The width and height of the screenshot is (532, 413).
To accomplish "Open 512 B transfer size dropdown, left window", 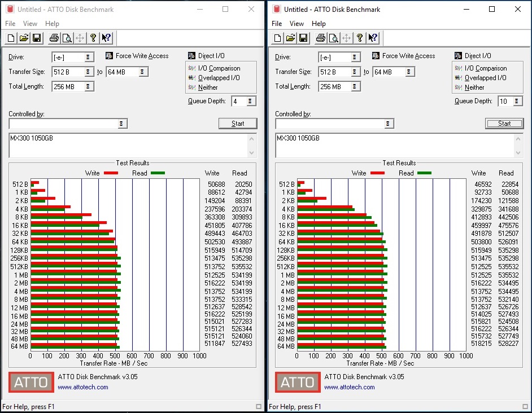I will 88,72.
